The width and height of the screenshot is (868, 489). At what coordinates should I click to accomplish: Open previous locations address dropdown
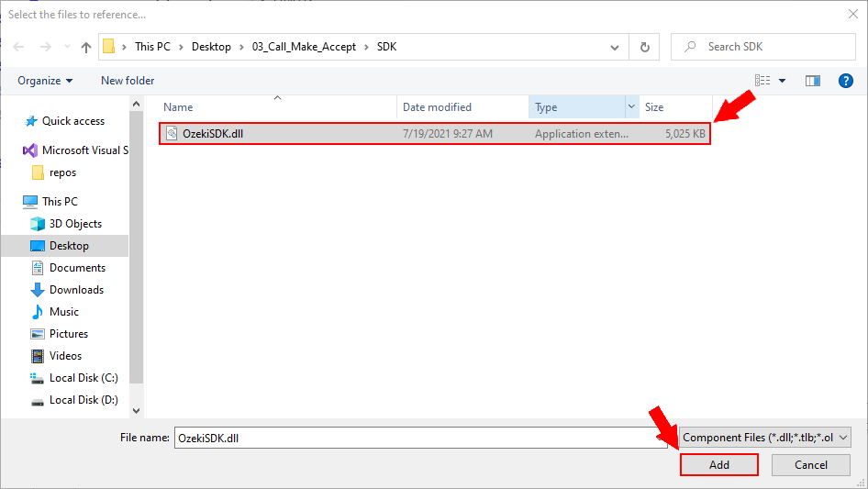point(615,47)
